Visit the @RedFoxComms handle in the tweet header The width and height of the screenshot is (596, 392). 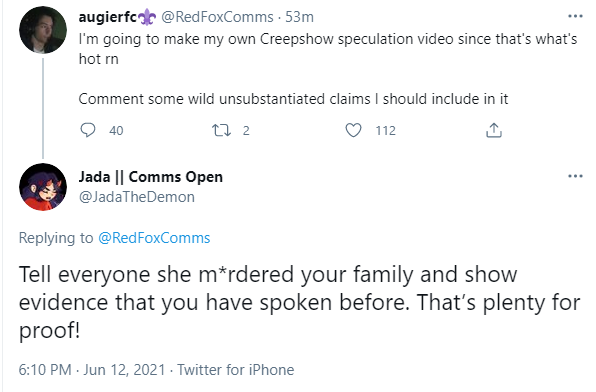(217, 17)
